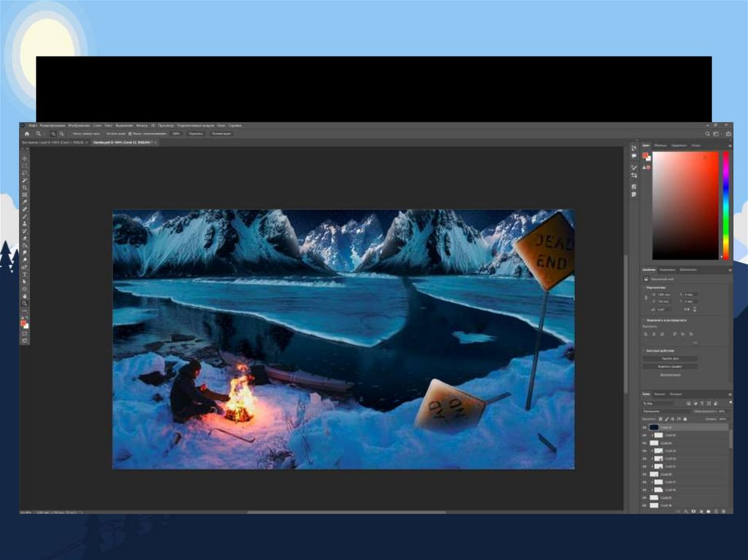
Task: Toggle visibility of the second layer in list
Action: pyautogui.click(x=644, y=435)
